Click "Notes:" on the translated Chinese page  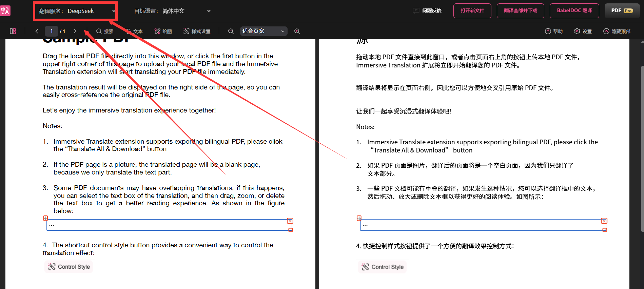tap(365, 127)
